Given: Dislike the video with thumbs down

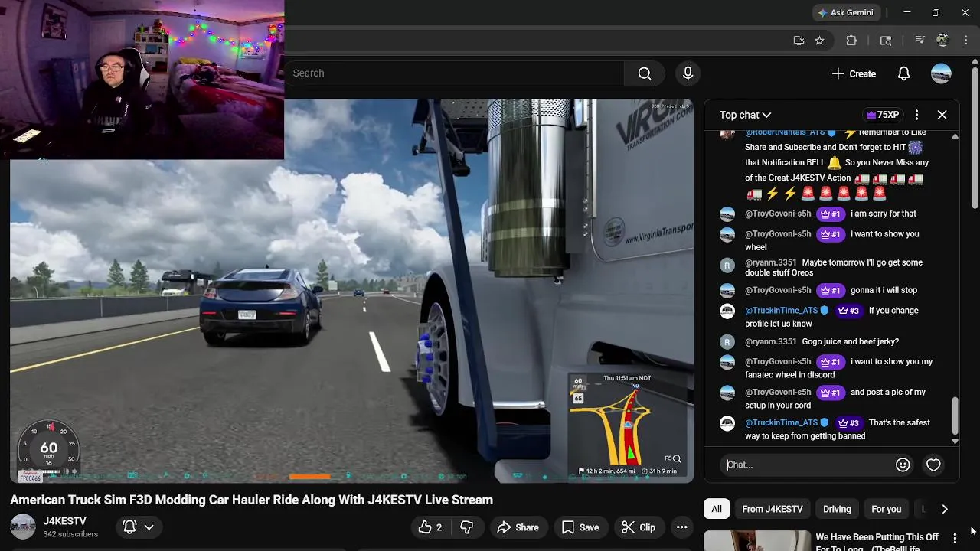Looking at the screenshot, I should [467, 527].
